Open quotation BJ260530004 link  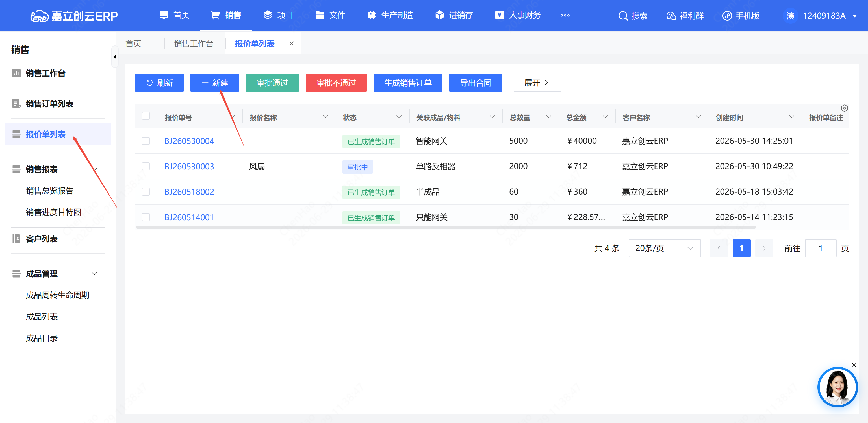[x=189, y=141]
